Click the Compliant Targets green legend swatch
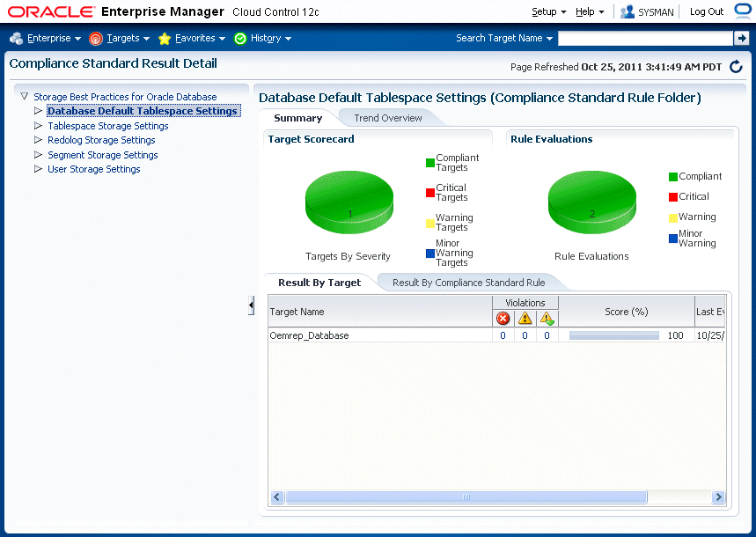The image size is (756, 537). 430,163
